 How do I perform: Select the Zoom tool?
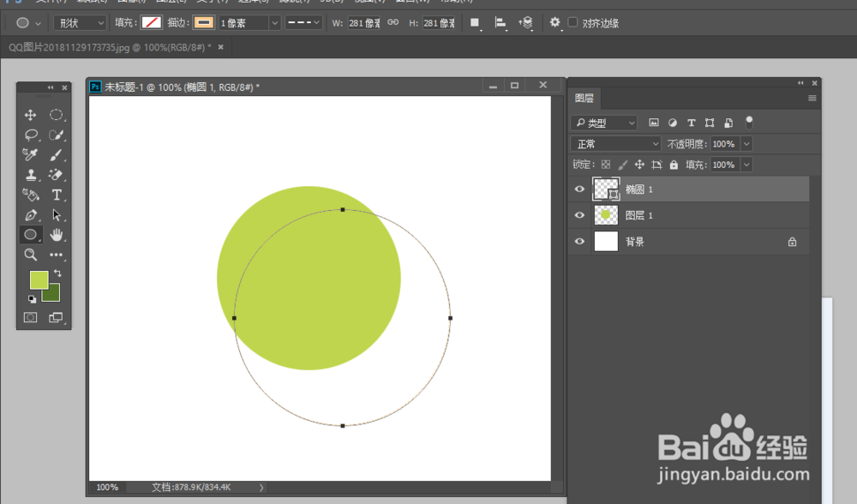(30, 255)
